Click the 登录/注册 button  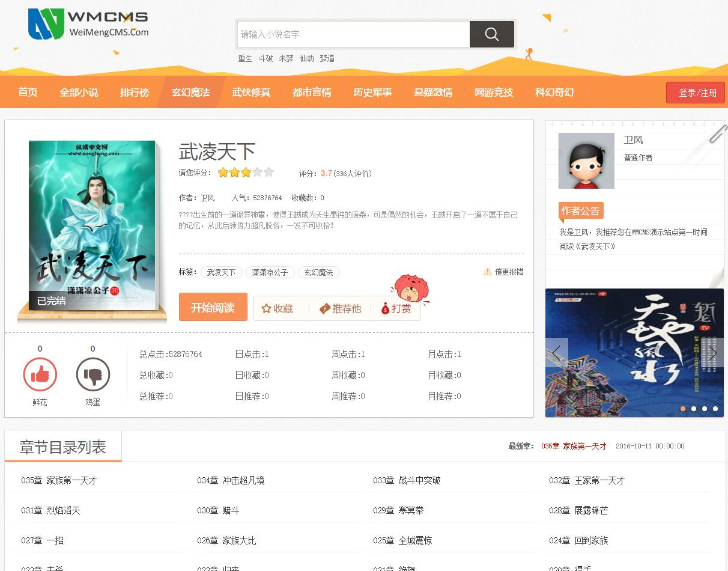[x=696, y=93]
